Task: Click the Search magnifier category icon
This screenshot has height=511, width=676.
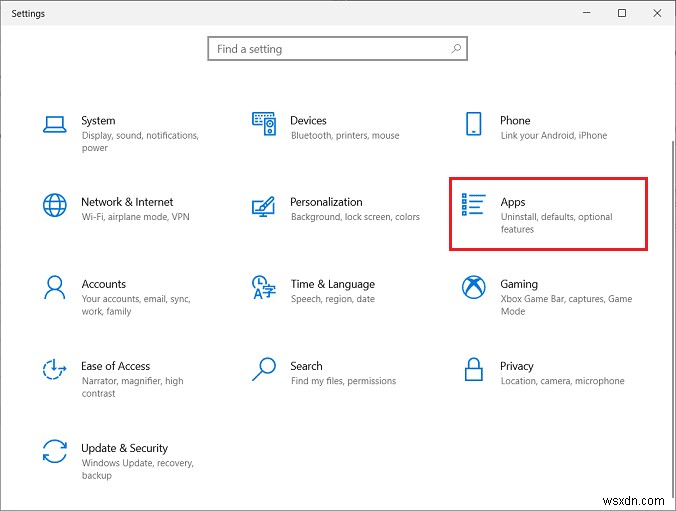Action: [x=263, y=369]
